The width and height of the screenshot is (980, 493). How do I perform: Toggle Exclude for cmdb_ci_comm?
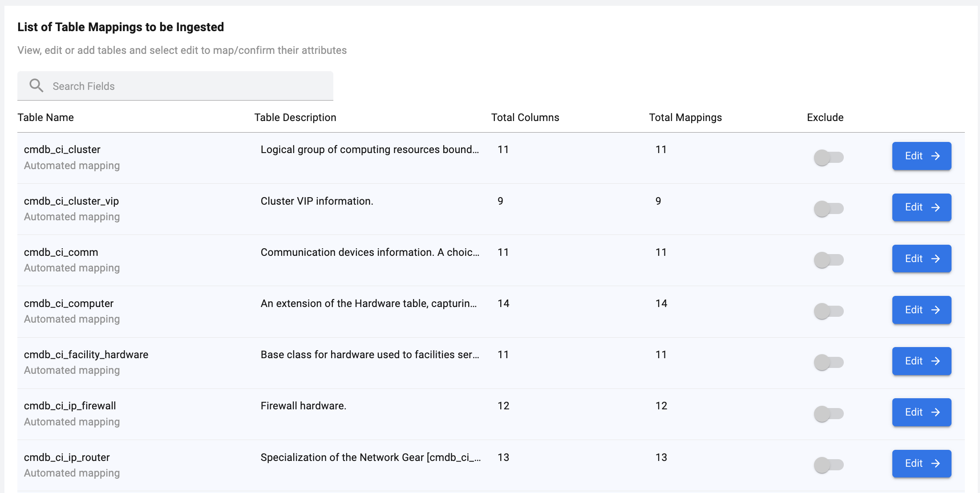(829, 259)
